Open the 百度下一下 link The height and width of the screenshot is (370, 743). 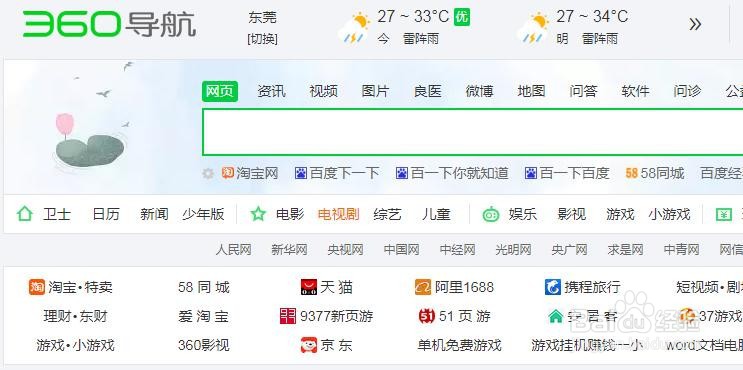pos(344,173)
